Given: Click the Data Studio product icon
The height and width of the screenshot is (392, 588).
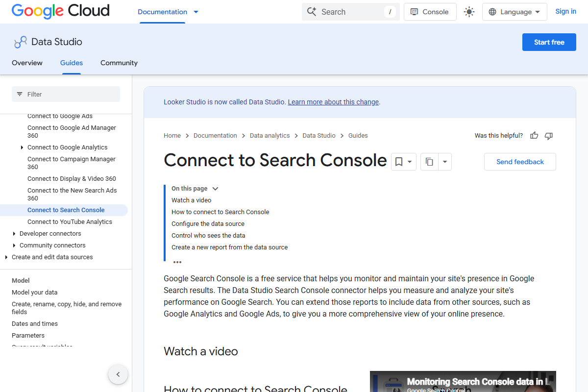Looking at the screenshot, I should [x=21, y=42].
